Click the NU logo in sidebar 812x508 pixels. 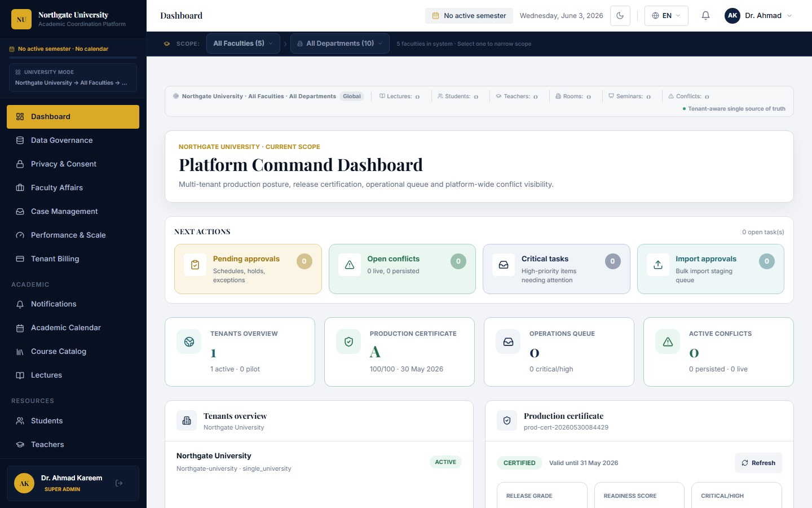21,19
